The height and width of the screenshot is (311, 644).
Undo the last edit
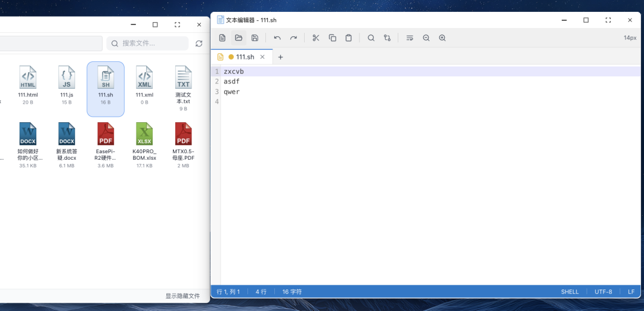click(277, 38)
